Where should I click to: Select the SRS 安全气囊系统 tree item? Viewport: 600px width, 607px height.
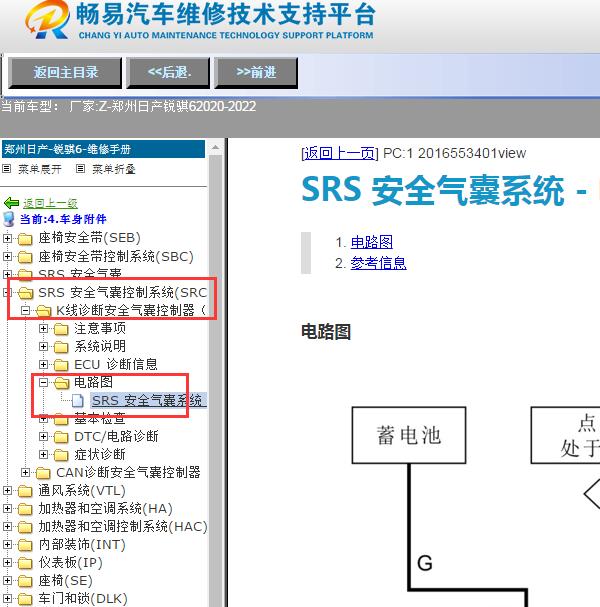149,401
